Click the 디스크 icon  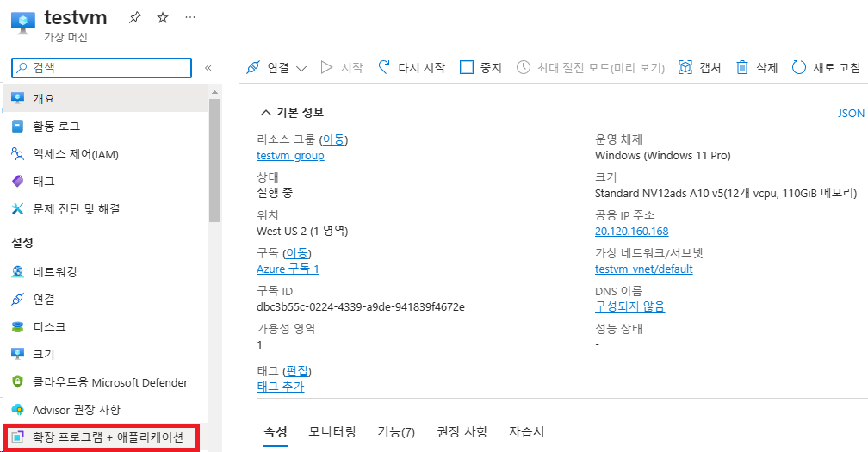click(x=18, y=327)
